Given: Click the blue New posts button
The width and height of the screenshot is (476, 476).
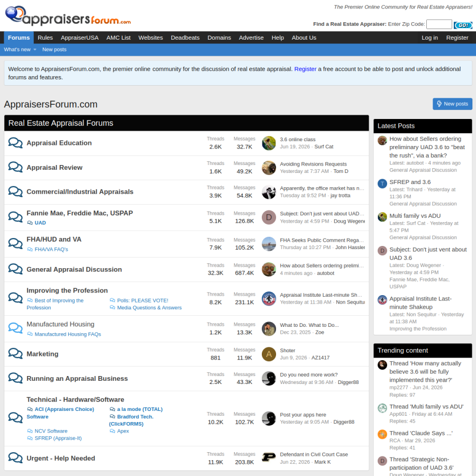Looking at the screenshot, I should [452, 104].
